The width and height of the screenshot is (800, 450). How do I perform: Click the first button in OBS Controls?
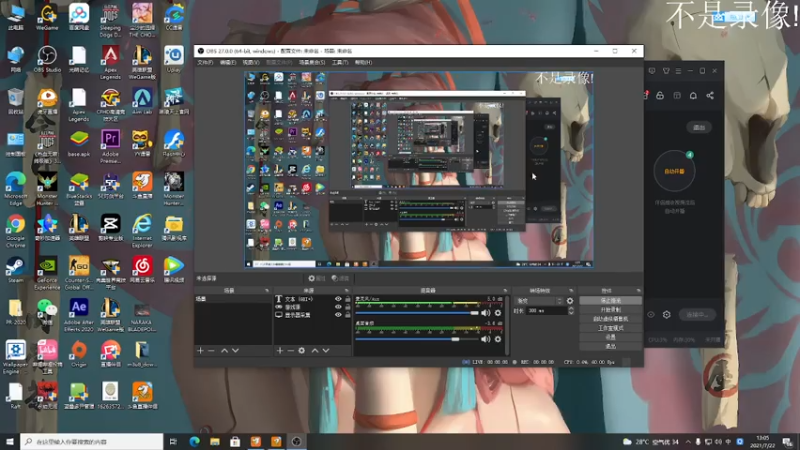[x=611, y=301]
